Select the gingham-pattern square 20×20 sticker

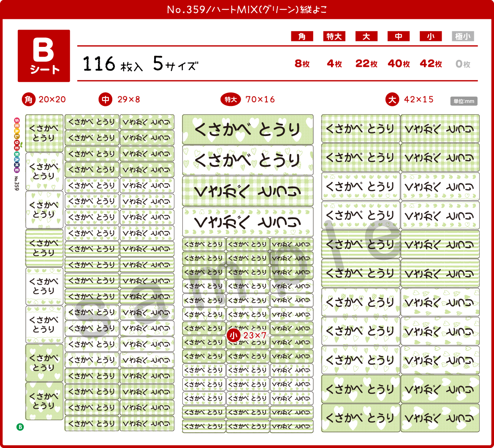coord(44,133)
